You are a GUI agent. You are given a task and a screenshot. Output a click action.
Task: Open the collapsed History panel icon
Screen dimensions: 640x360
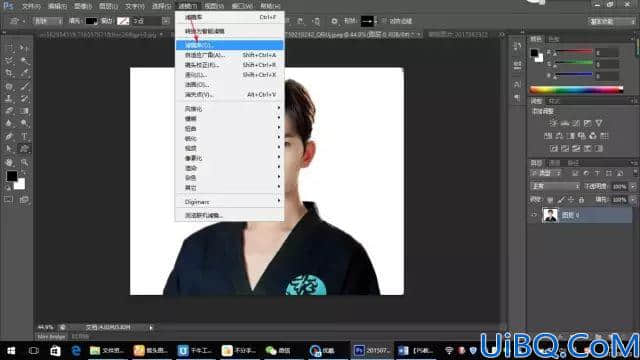coord(517,46)
